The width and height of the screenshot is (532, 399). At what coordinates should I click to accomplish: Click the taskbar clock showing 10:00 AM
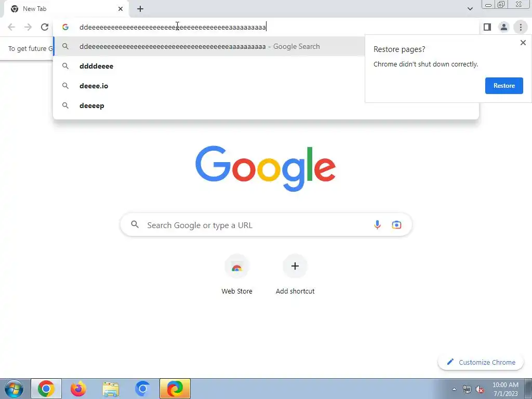(x=505, y=389)
